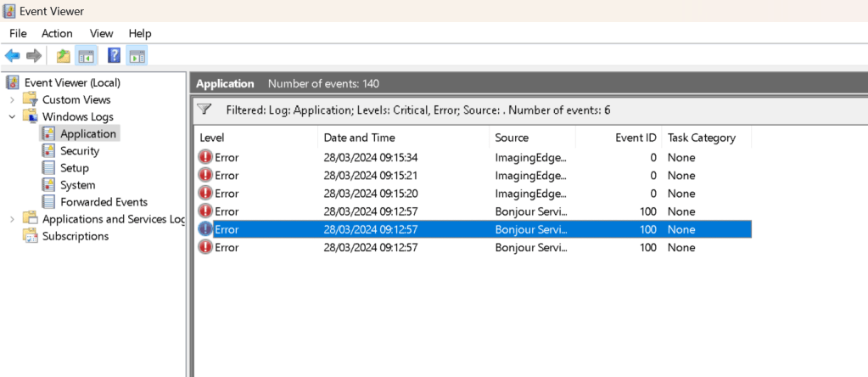868x377 pixels.
Task: Click error icon of 09:15:34 event
Action: tap(205, 157)
